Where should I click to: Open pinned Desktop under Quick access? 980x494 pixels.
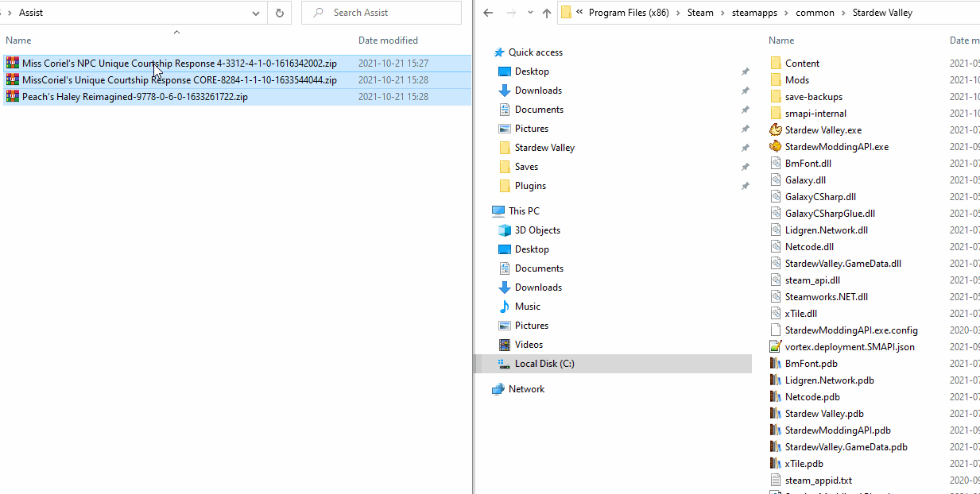pos(532,71)
